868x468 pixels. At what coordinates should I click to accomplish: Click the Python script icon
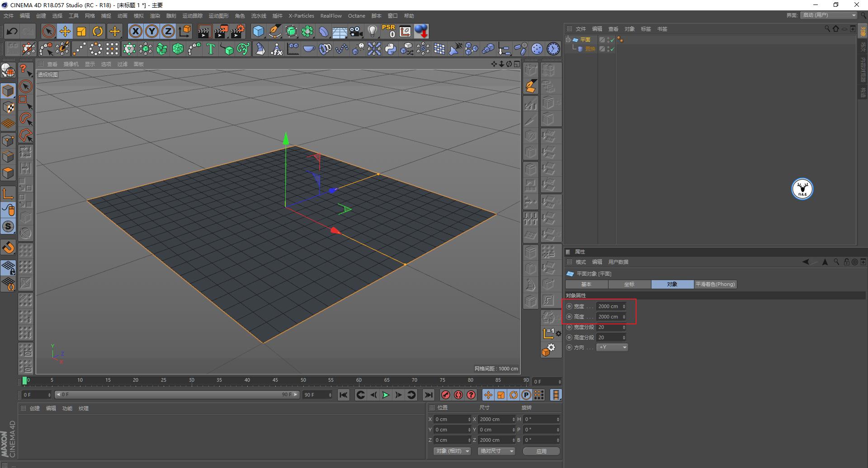pos(391,49)
